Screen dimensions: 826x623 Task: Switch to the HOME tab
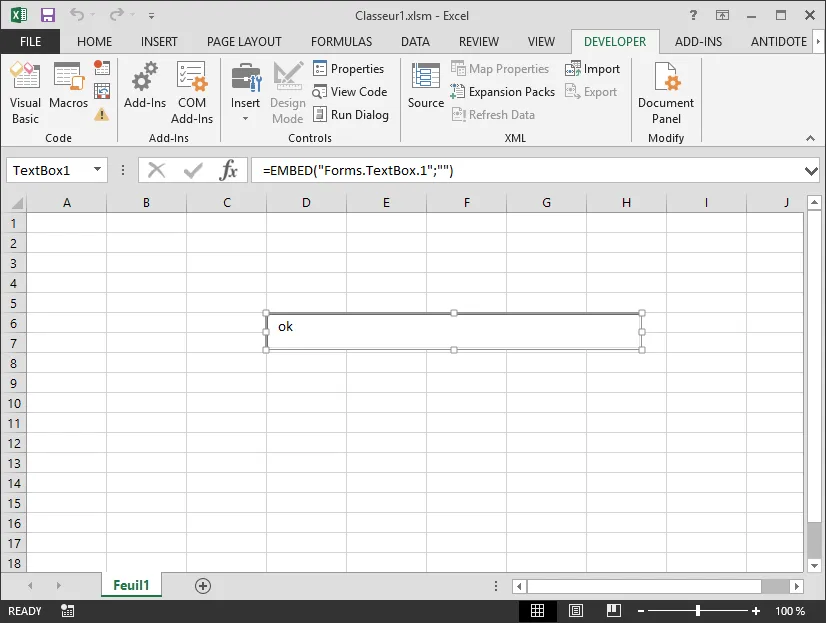click(x=94, y=42)
